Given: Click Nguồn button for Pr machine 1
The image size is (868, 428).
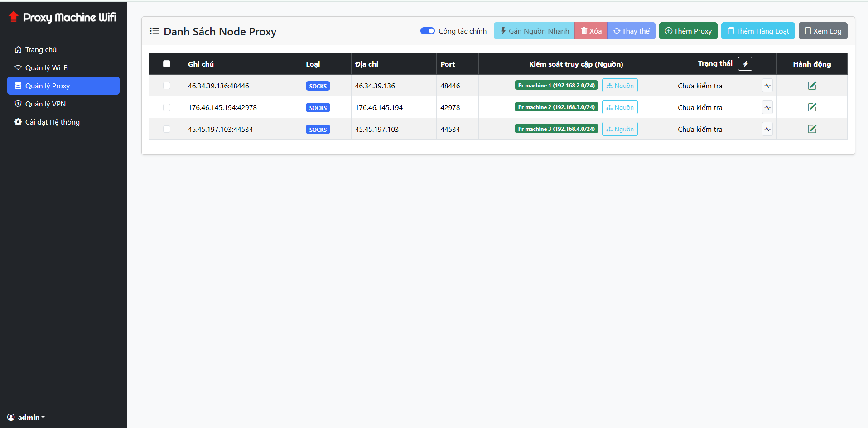Looking at the screenshot, I should (x=620, y=86).
